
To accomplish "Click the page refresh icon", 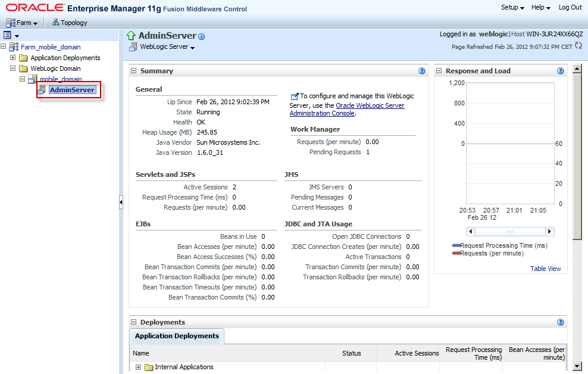I will (x=578, y=46).
